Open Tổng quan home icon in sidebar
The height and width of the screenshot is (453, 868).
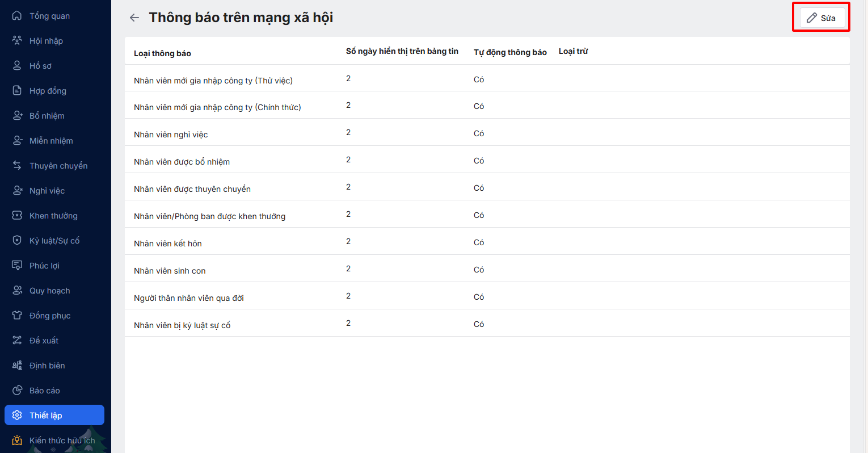coord(17,16)
